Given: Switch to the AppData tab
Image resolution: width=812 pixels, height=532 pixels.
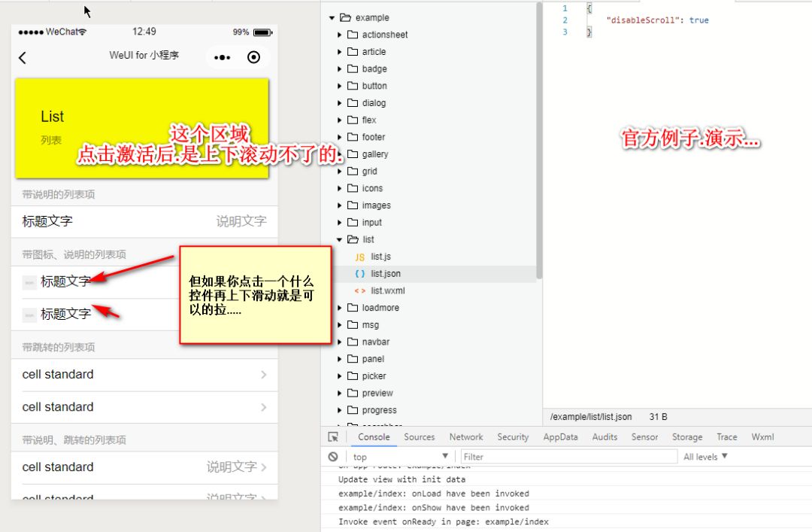Looking at the screenshot, I should [x=560, y=437].
